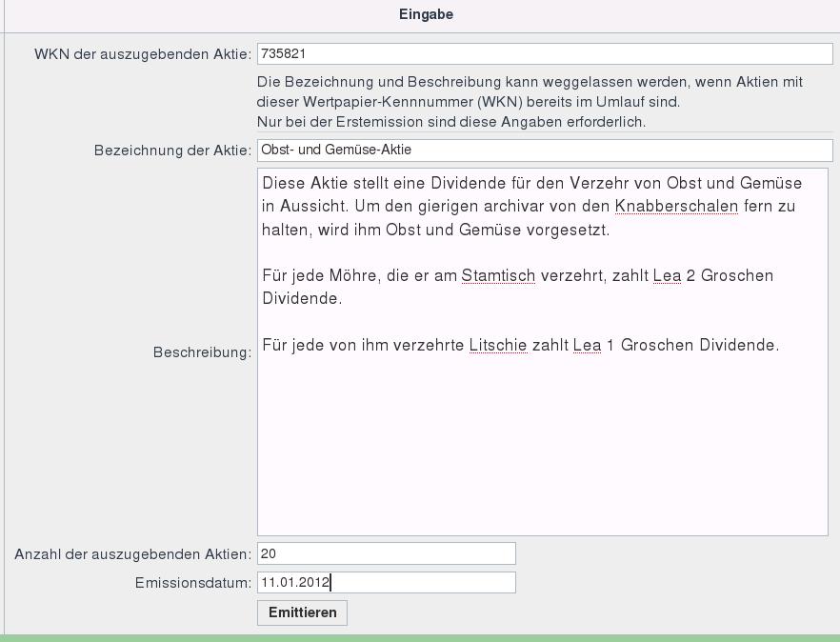Click the Eingabe section header

click(426, 14)
